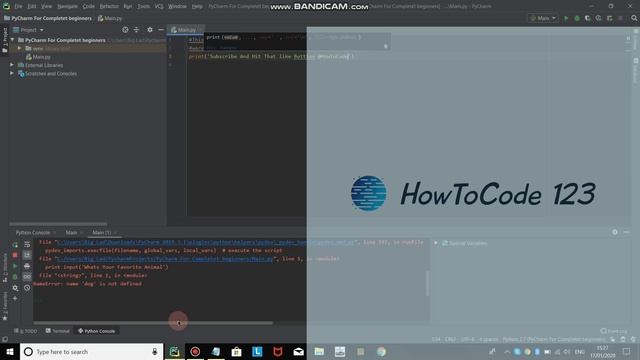Click the Bandicam record icon in taskbar
This screenshot has width=640, height=360.
click(x=195, y=351)
